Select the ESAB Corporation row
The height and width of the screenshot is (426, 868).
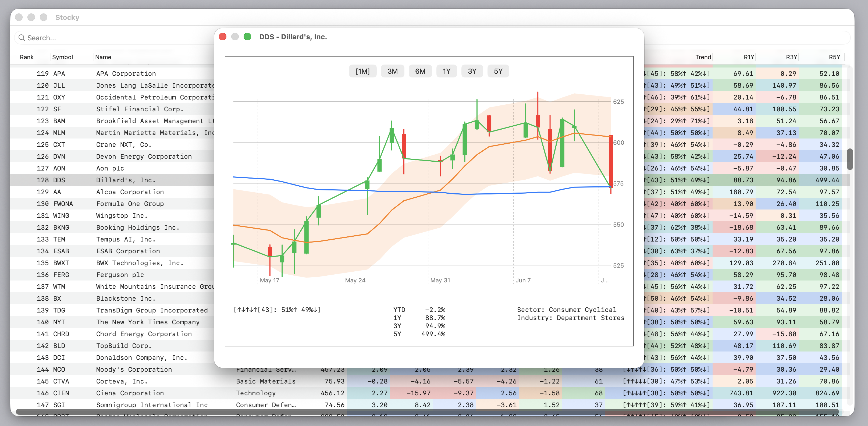pos(112,251)
